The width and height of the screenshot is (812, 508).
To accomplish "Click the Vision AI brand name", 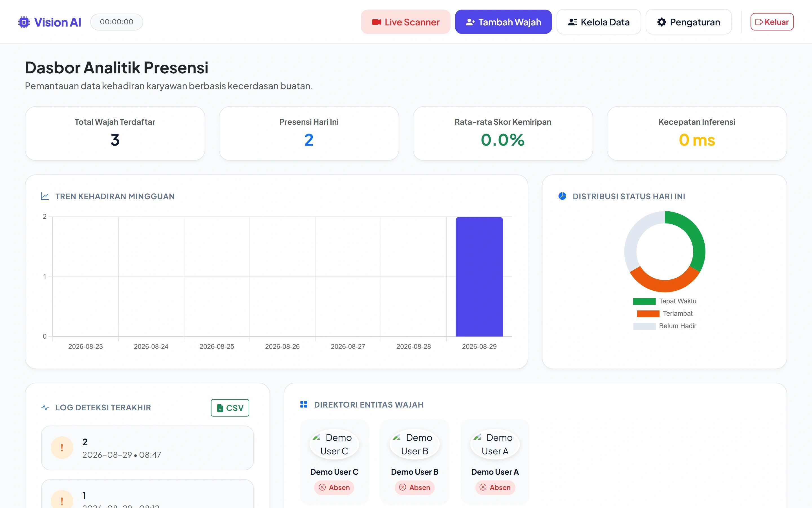I will click(58, 22).
